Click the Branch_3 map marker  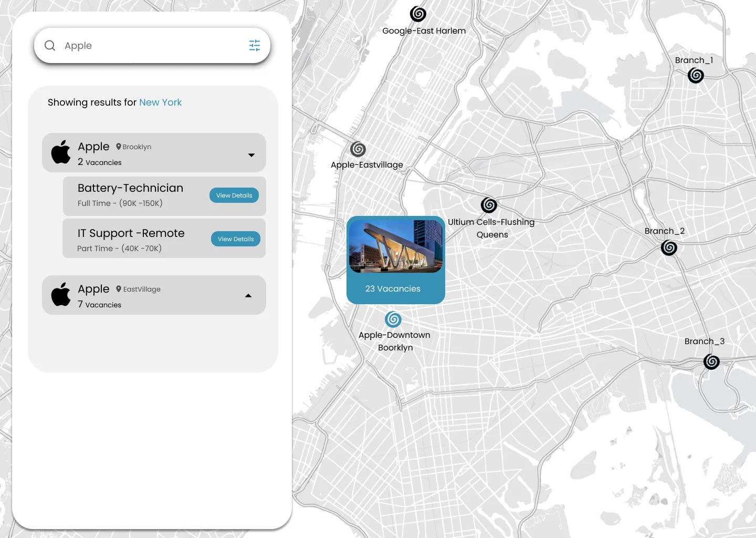tap(711, 361)
